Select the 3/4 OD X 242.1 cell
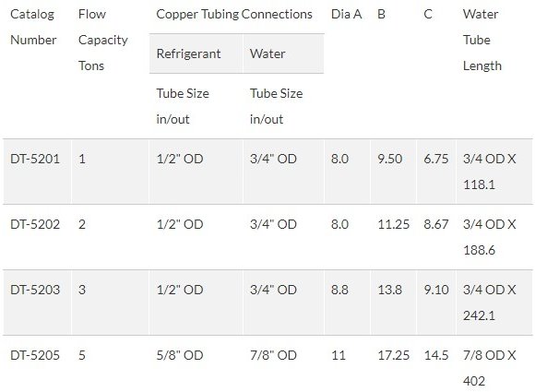The image size is (535, 392). click(489, 303)
